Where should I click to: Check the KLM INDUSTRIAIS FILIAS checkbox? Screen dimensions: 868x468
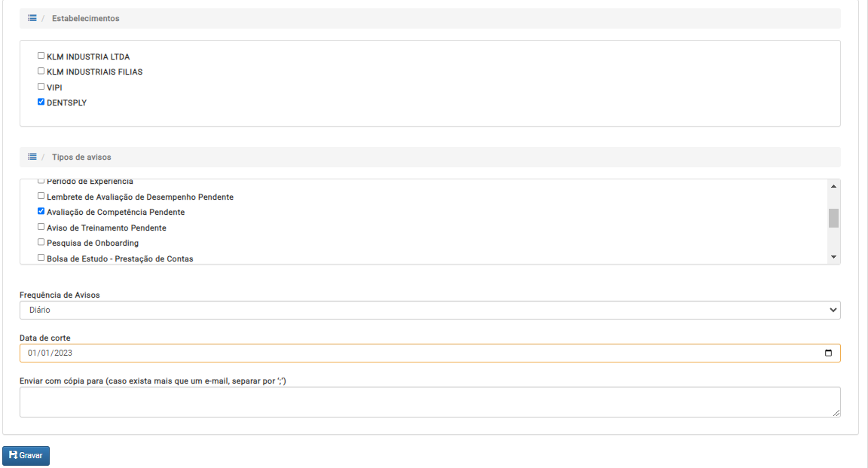41,71
